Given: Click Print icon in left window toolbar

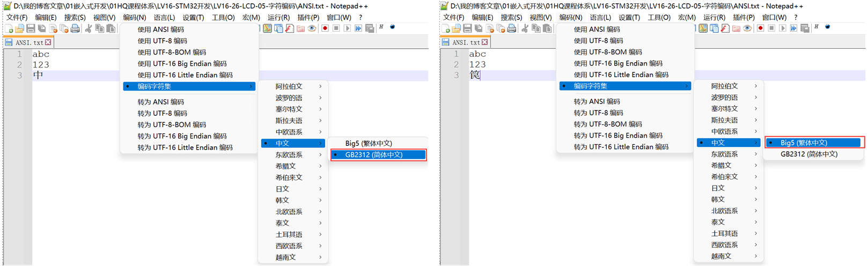Looking at the screenshot, I should pos(75,28).
